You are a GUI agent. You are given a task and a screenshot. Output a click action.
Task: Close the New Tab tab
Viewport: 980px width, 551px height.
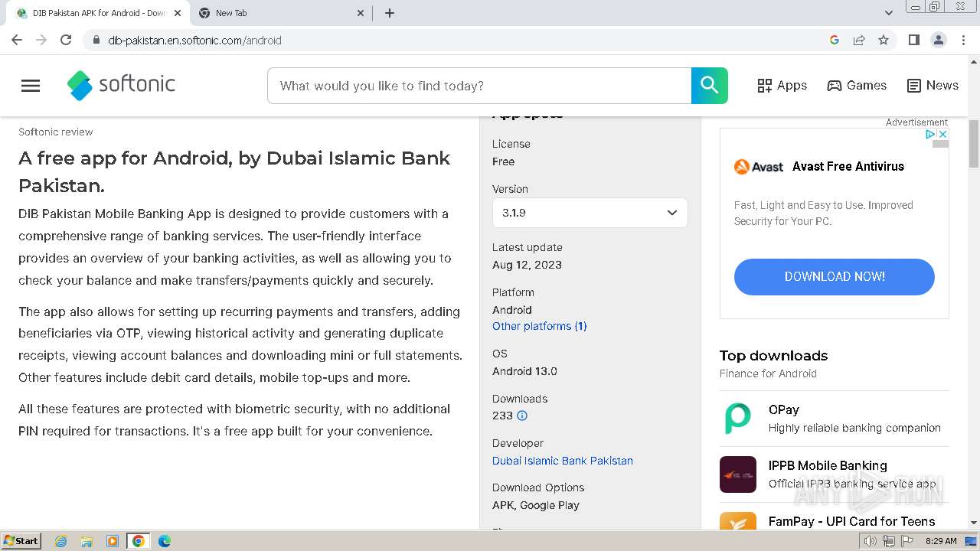361,13
